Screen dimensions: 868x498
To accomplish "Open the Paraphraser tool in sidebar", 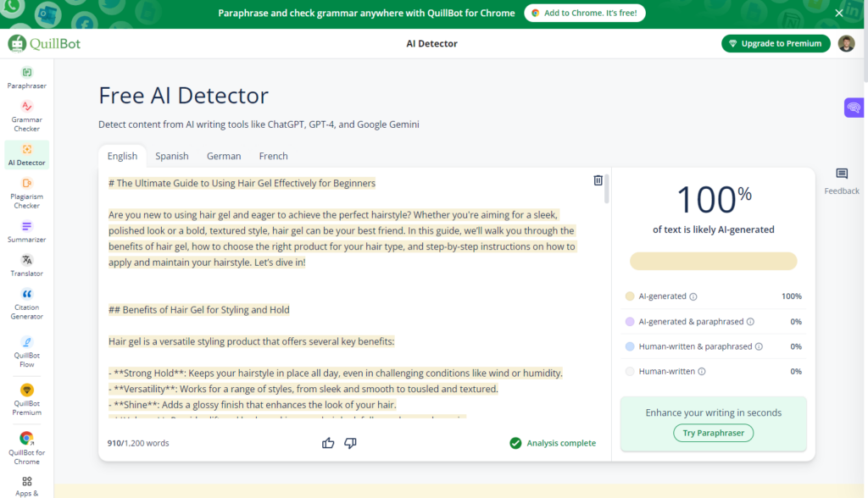I will 26,78.
